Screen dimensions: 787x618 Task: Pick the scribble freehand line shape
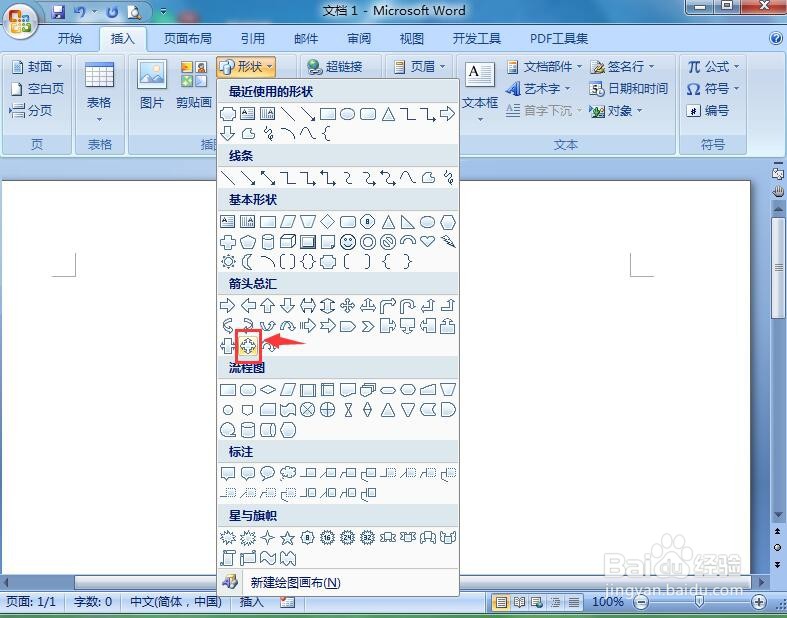[448, 177]
